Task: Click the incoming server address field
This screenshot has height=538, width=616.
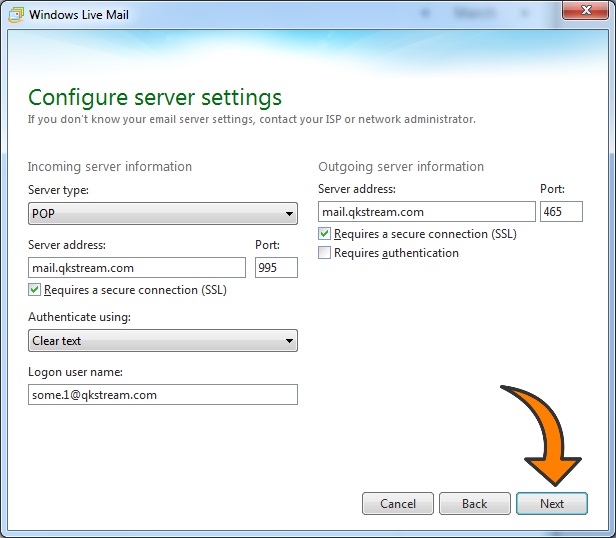Action: pos(137,268)
